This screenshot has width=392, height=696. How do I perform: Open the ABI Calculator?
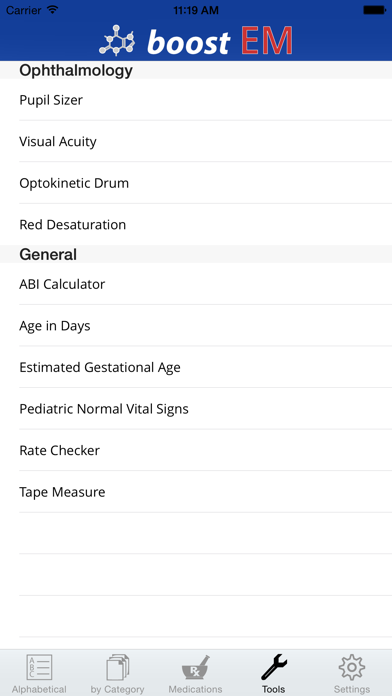pyautogui.click(x=196, y=284)
